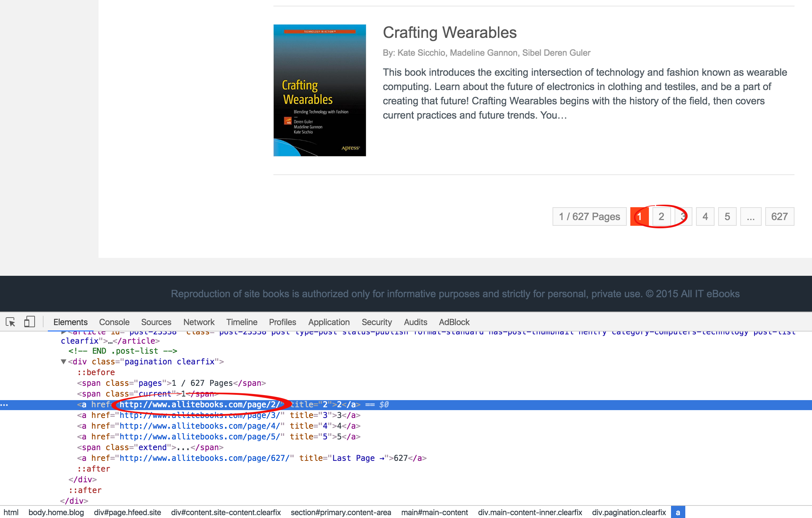
Task: Click div#page.hfeed.site breadcrumb
Action: [x=127, y=512]
